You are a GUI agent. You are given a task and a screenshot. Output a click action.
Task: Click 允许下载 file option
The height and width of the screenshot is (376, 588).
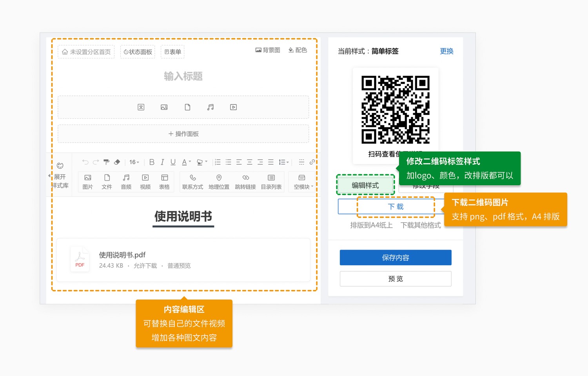[x=145, y=266]
